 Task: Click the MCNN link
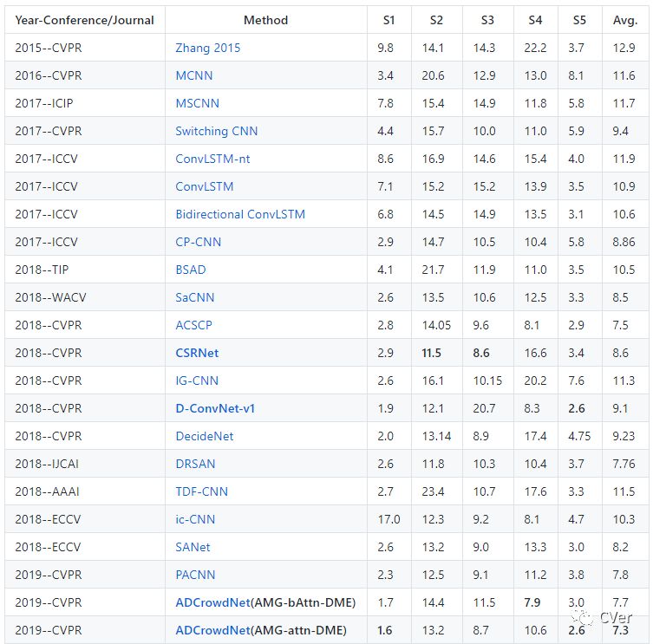tap(193, 75)
